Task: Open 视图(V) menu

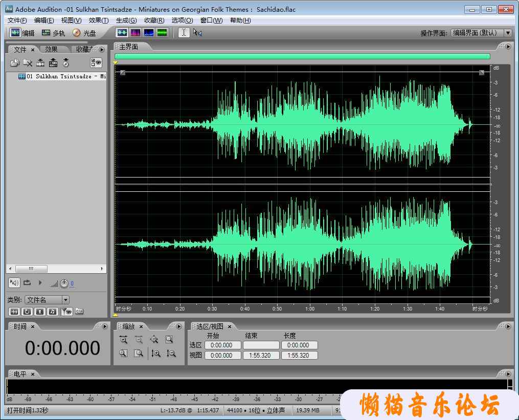Action: coord(71,20)
